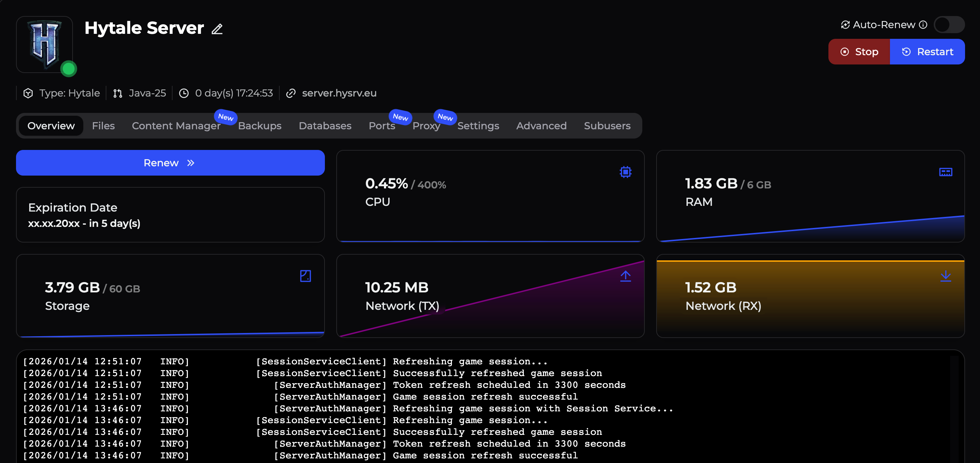Open the Proxy tab
Image resolution: width=980 pixels, height=463 pixels.
[426, 126]
